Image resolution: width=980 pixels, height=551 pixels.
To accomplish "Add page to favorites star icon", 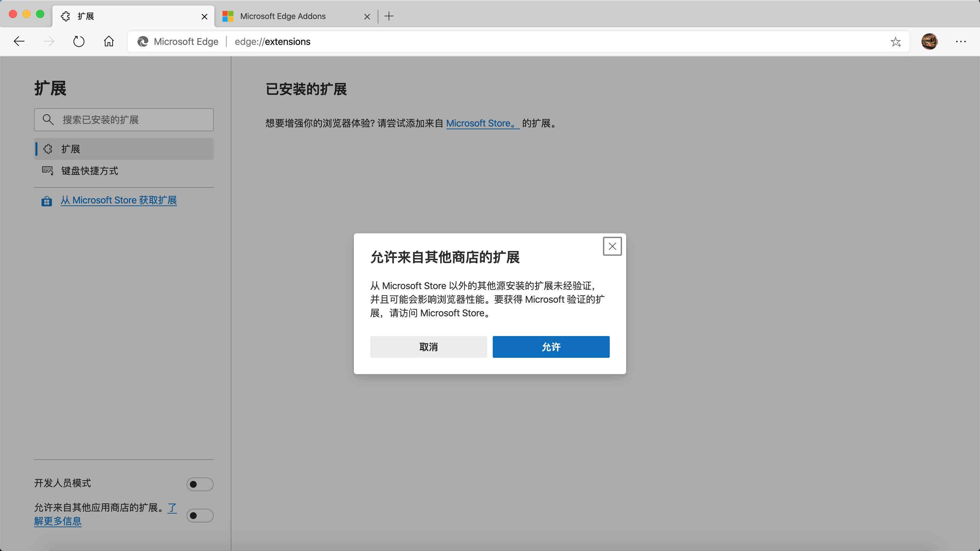I will click(896, 41).
